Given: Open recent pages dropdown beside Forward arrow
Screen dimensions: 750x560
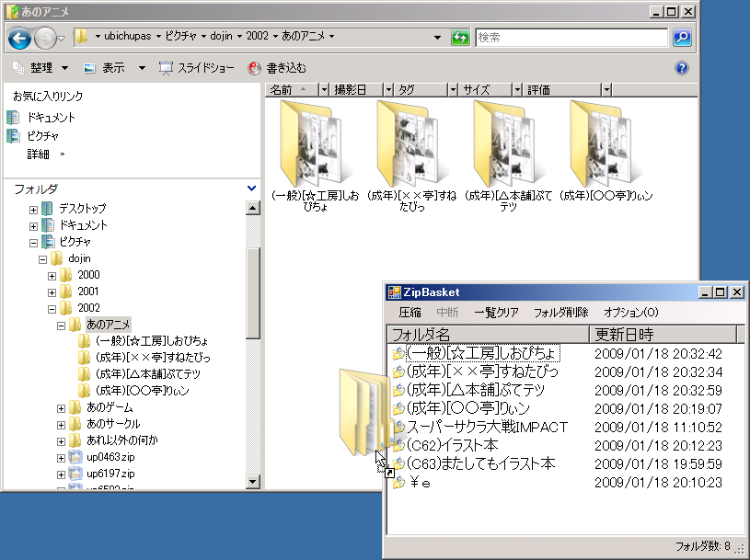Looking at the screenshot, I should pyautogui.click(x=61, y=39).
